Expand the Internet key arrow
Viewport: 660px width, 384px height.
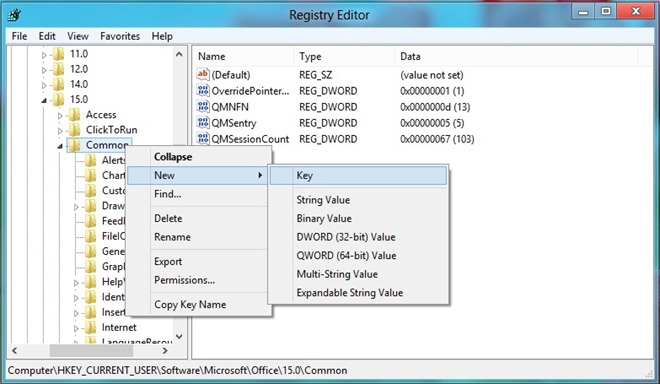pyautogui.click(x=76, y=328)
